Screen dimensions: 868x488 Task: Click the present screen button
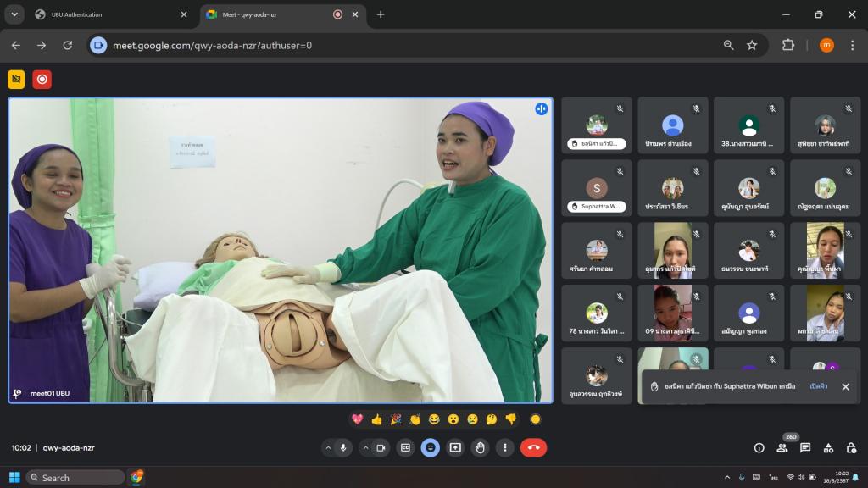pos(455,447)
